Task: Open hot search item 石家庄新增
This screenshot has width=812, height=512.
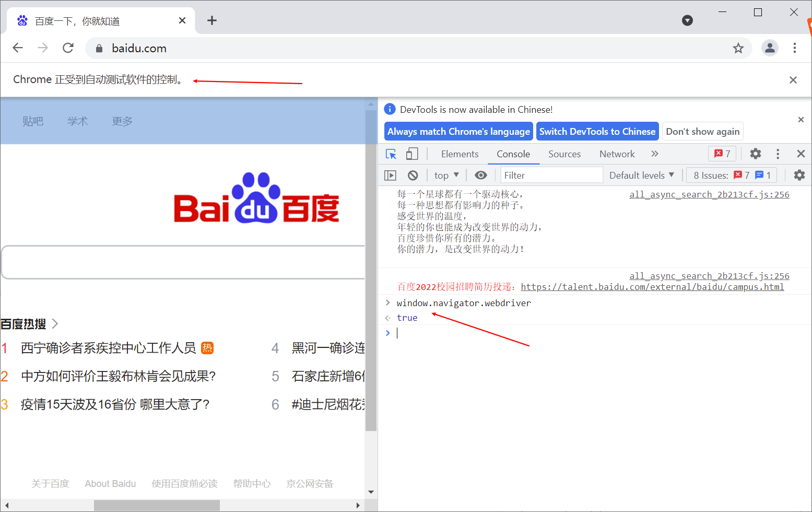Action: coord(328,376)
